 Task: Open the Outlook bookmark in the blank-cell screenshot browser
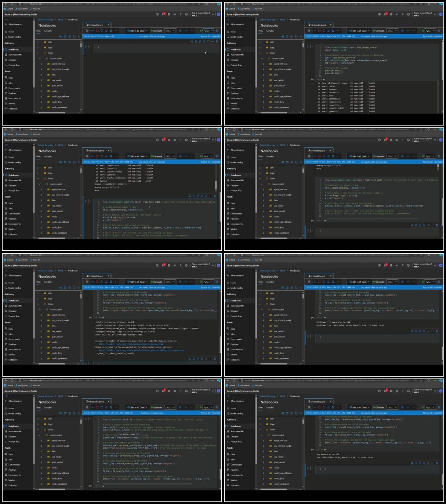coord(8,8)
